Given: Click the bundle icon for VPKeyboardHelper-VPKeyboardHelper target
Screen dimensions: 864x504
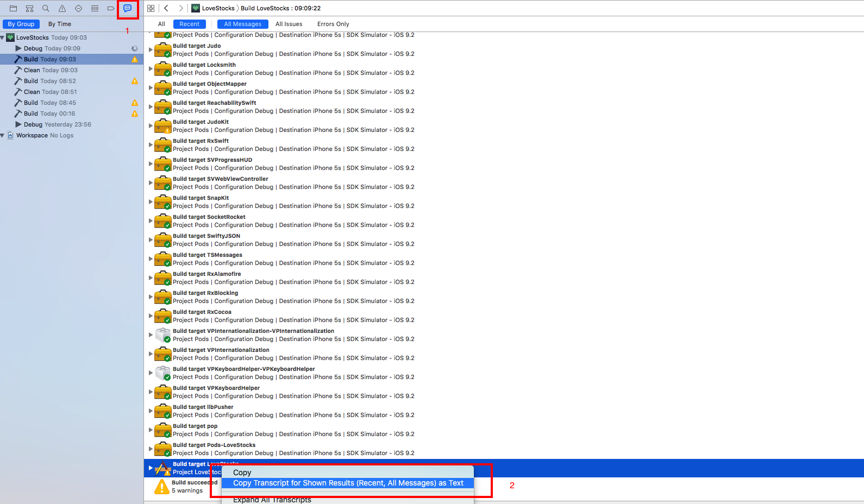Looking at the screenshot, I should tap(163, 373).
